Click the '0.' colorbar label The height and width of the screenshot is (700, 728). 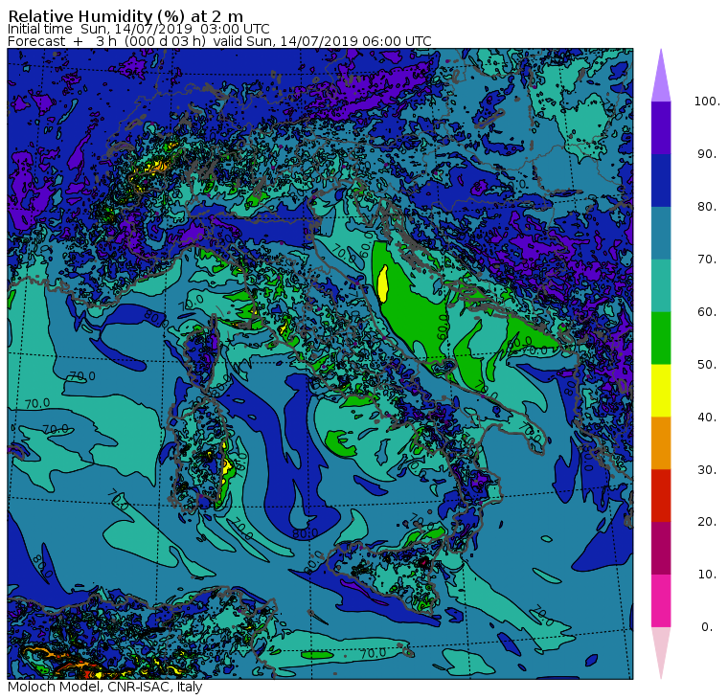coord(707,626)
